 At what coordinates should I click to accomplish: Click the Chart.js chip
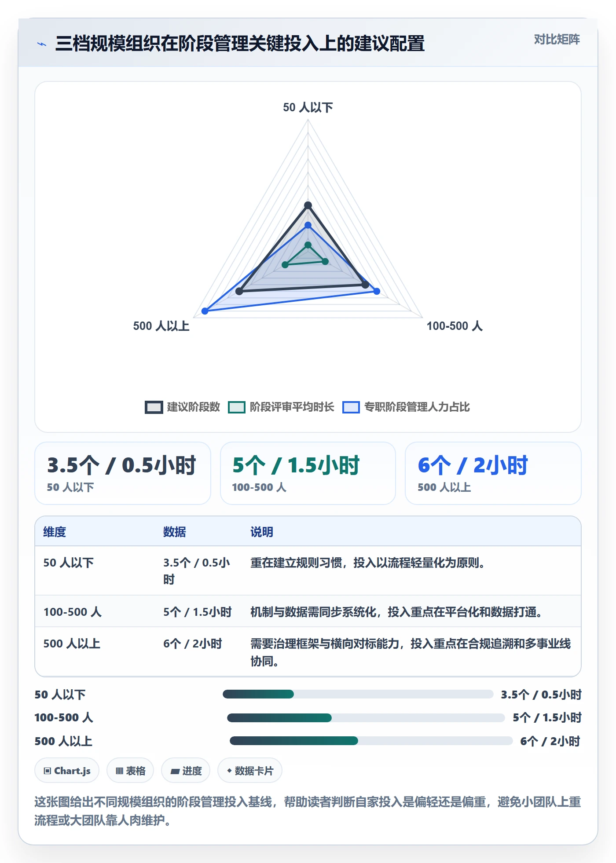(67, 770)
